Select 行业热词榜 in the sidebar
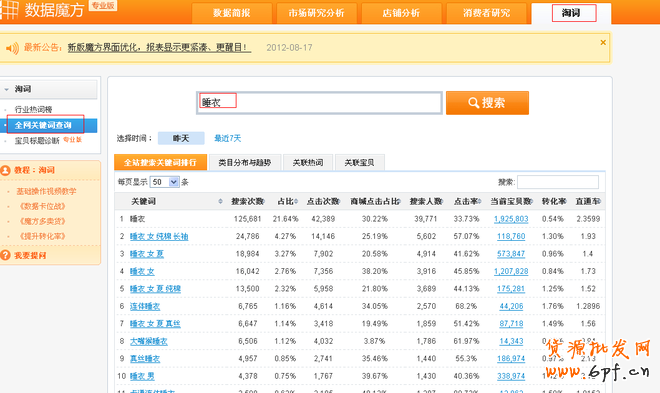This screenshot has width=660, height=393. tap(33, 109)
